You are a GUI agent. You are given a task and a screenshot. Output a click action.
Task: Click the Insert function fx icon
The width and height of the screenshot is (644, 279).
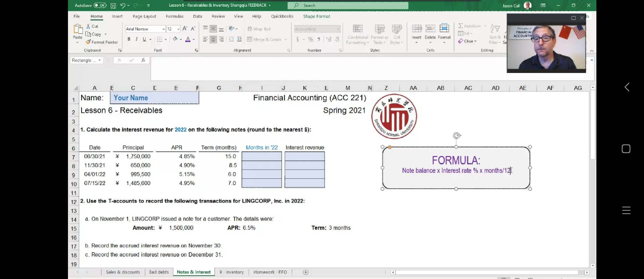coord(143,60)
